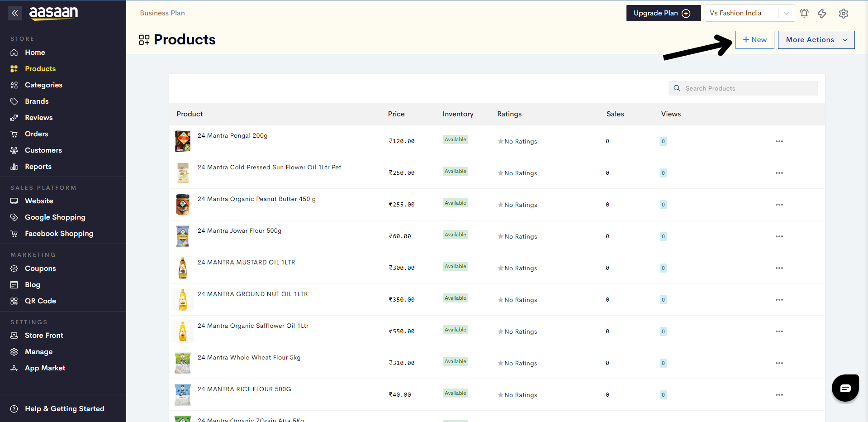
Task: Click the QR Code icon
Action: coord(14,301)
